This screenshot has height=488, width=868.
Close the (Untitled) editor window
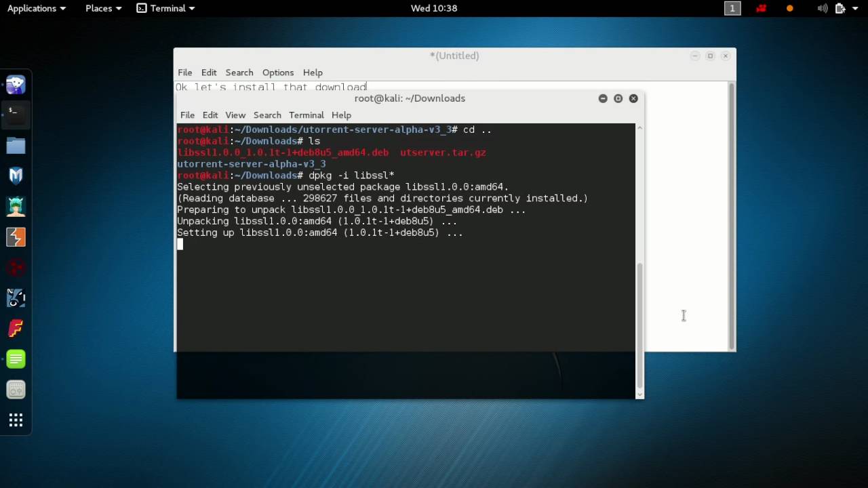[726, 56]
